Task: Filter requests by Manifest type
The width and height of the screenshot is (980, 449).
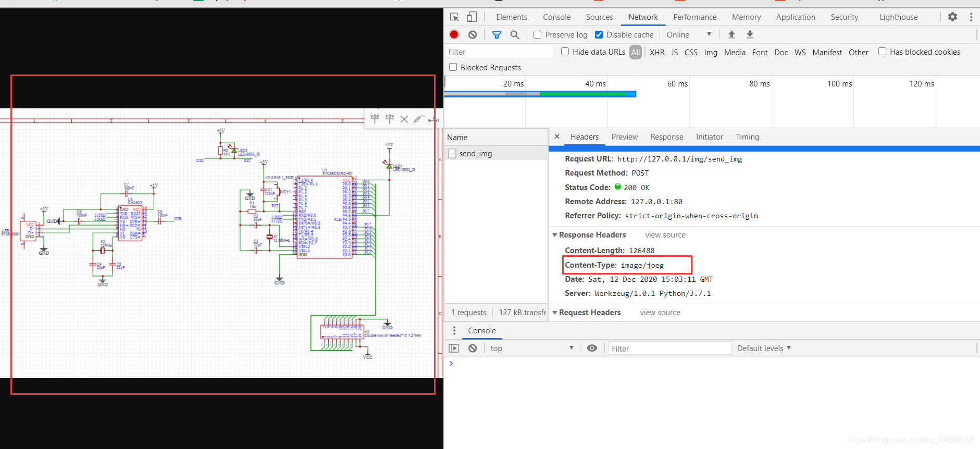Action: [x=827, y=52]
